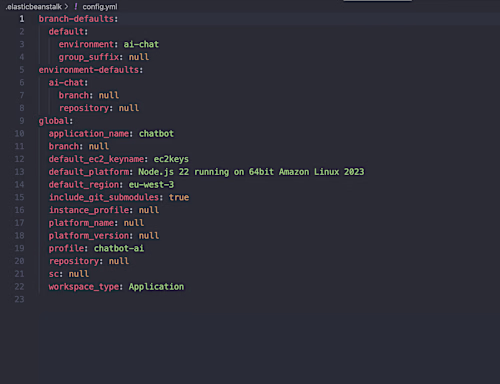The image size is (500, 384).
Task: Click the 'environment' key on line 3
Action: pyautogui.click(x=86, y=44)
